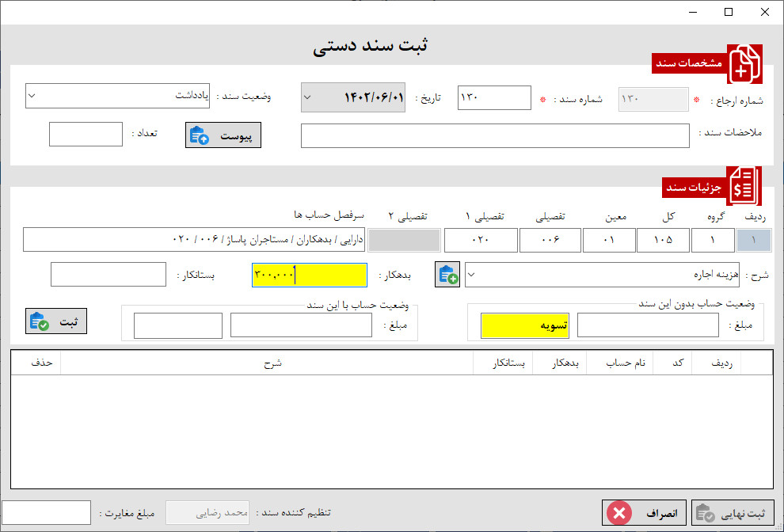
Task: Click the شماره سند number field
Action: click(494, 98)
